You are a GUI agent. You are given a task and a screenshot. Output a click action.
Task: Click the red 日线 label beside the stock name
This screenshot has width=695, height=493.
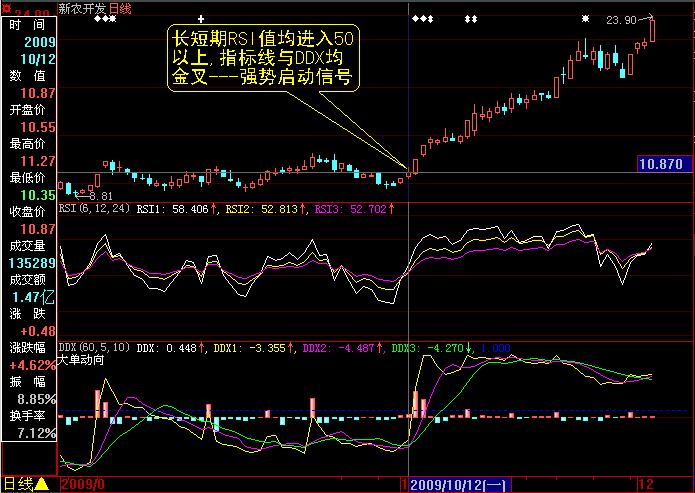click(x=120, y=8)
